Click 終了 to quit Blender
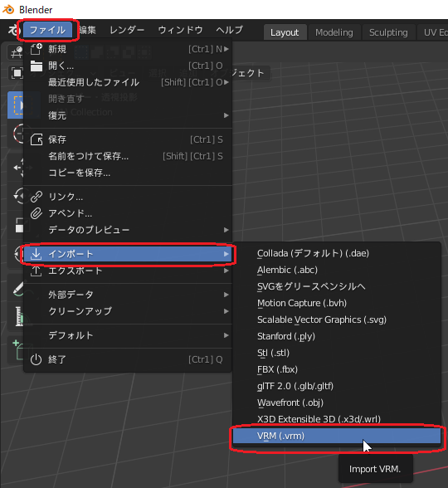This screenshot has width=448, height=488. (x=128, y=359)
